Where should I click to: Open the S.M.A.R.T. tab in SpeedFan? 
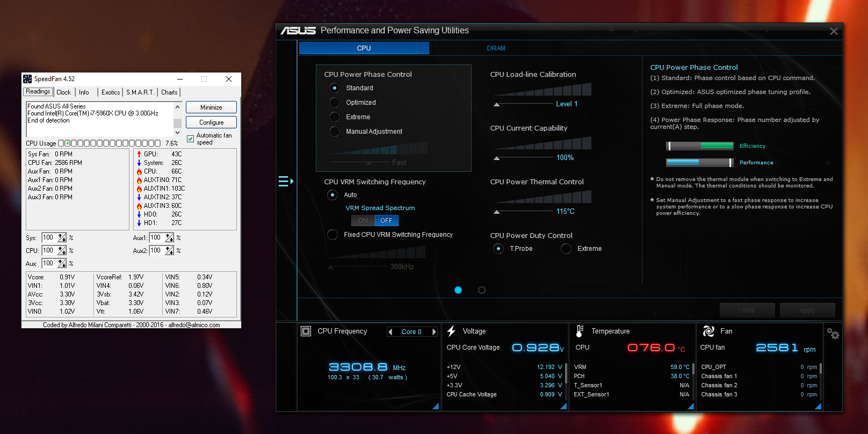[140, 92]
